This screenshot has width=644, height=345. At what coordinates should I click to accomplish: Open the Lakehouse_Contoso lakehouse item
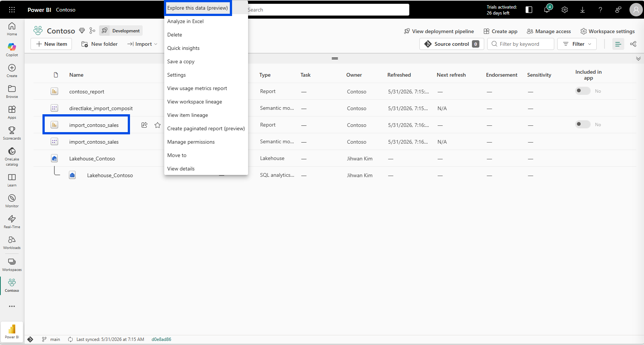point(92,159)
